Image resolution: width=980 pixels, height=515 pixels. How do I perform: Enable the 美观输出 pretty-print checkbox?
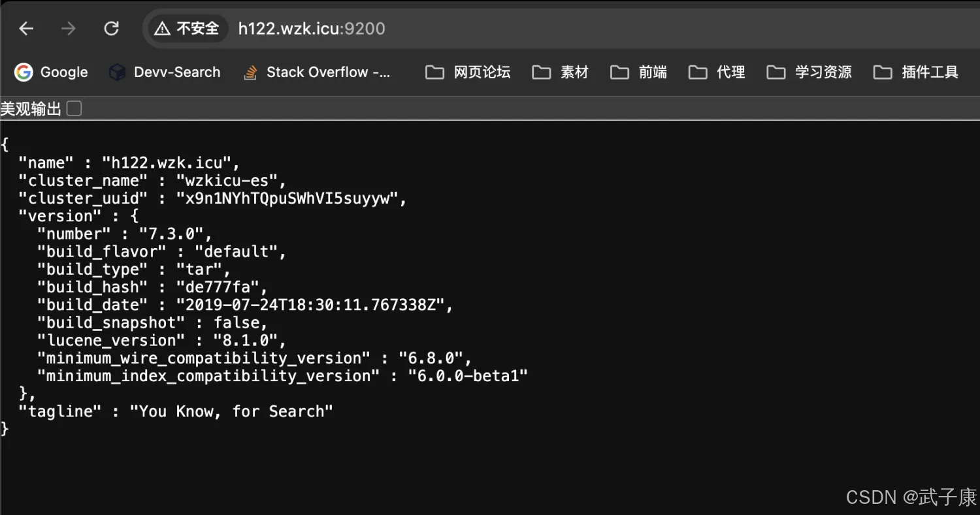point(74,109)
